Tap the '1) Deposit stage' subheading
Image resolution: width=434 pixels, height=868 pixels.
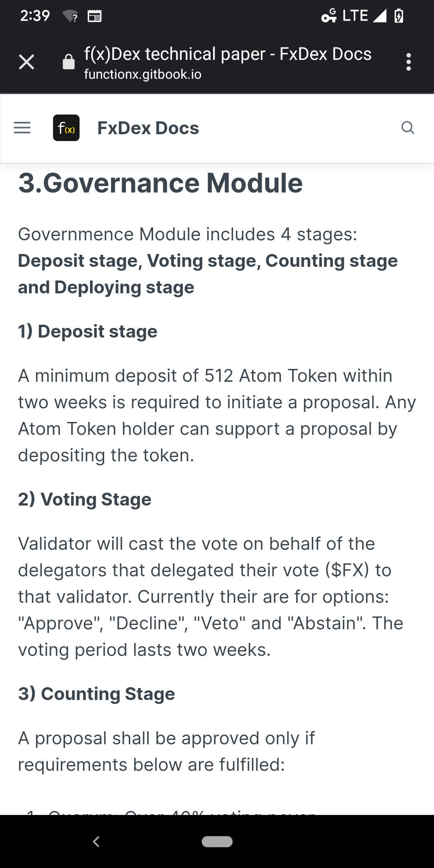88,332
